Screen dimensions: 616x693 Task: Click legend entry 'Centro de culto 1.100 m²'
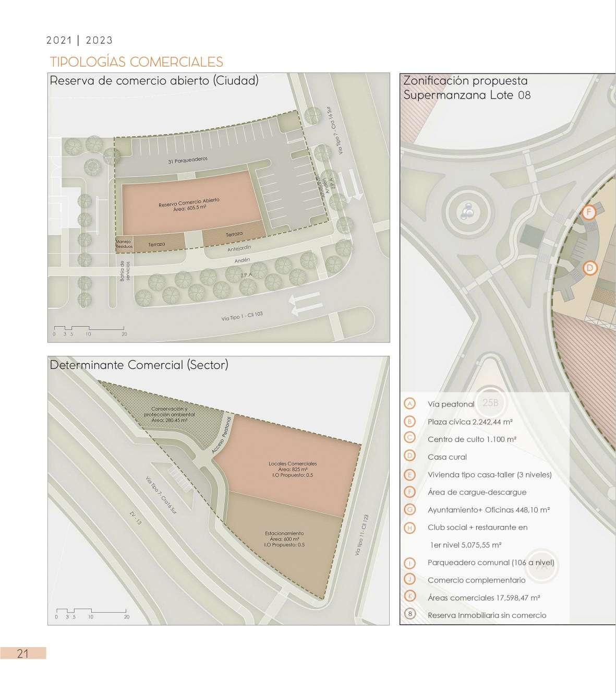[x=472, y=439]
